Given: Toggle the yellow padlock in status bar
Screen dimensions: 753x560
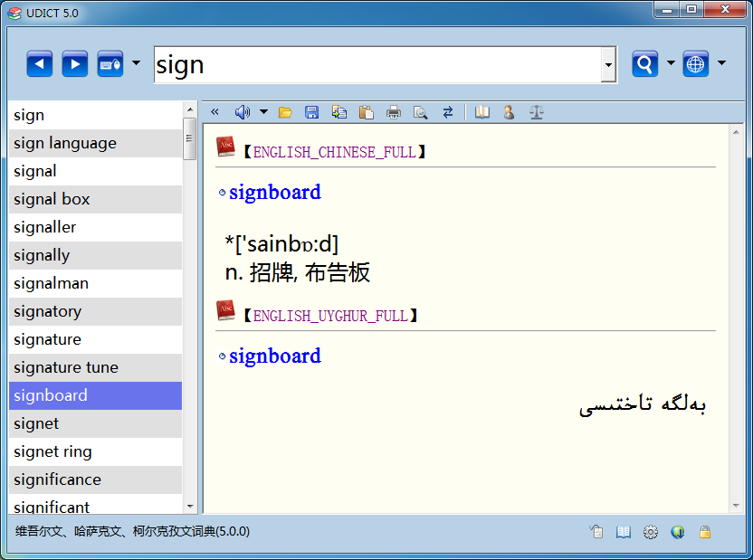Looking at the screenshot, I should point(704,532).
